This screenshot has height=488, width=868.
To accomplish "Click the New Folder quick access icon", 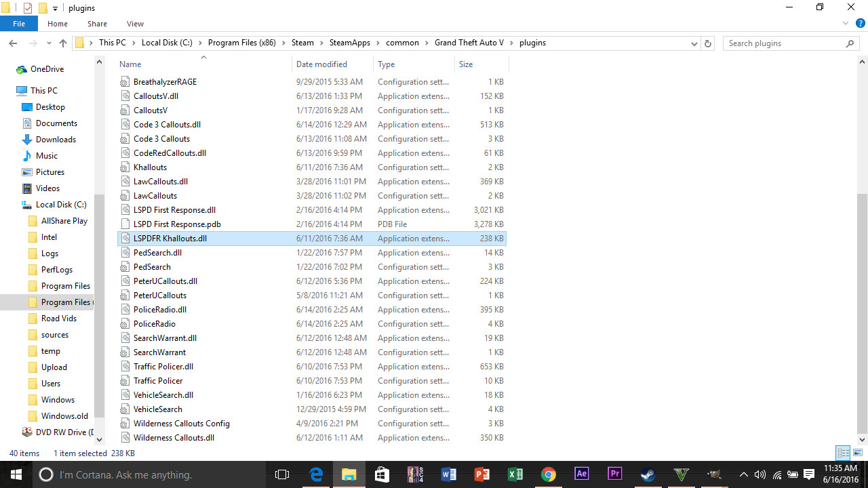I will tap(43, 8).
